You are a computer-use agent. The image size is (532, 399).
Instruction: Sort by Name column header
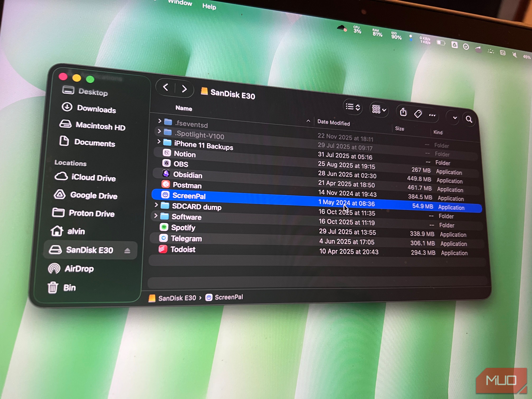click(x=184, y=108)
